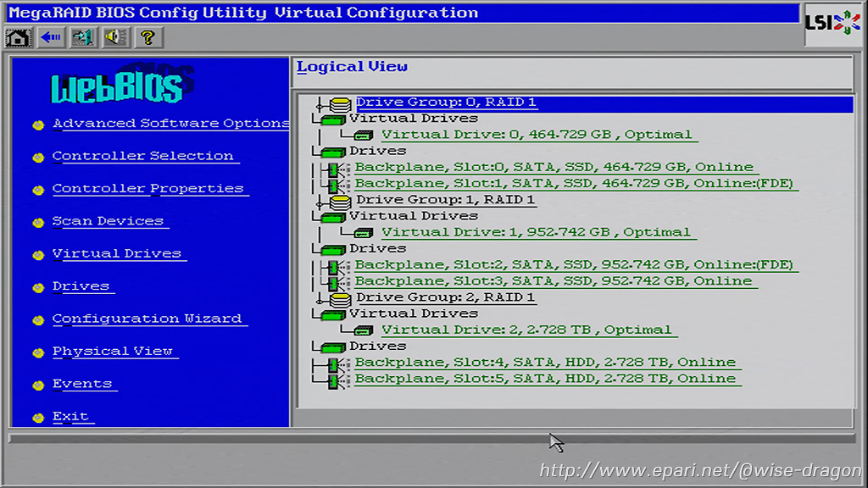Collapse Drives folder under Drive Group 1
Viewport: 868px width, 488px height.
333,250
